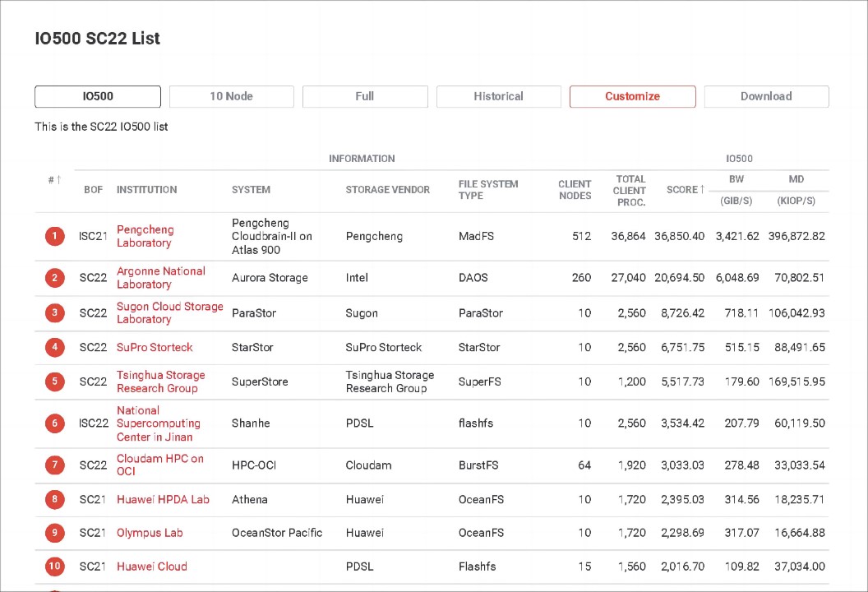Click the MD (KIOP/S) column header
The image size is (868, 592).
796,190
